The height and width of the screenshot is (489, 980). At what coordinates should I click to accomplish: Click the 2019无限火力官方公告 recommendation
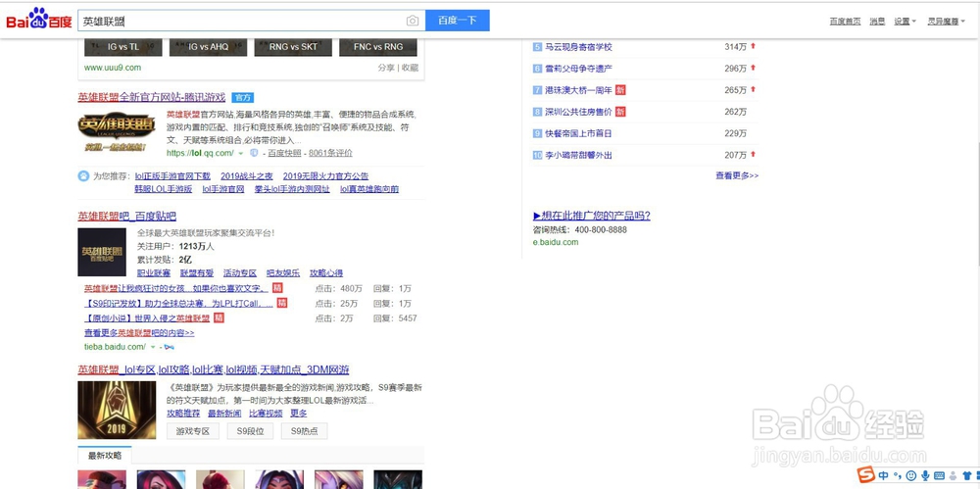coord(325,176)
